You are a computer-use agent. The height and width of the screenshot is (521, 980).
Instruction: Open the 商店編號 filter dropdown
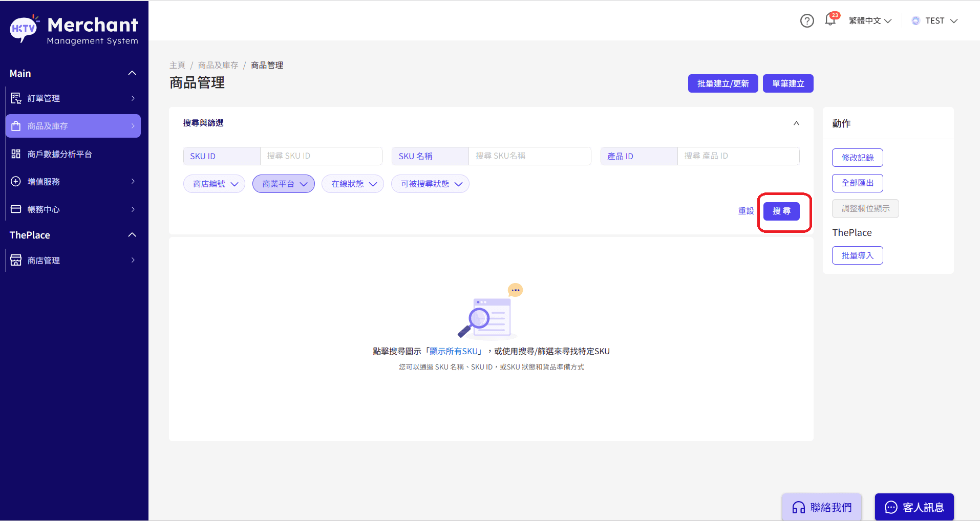coord(214,184)
